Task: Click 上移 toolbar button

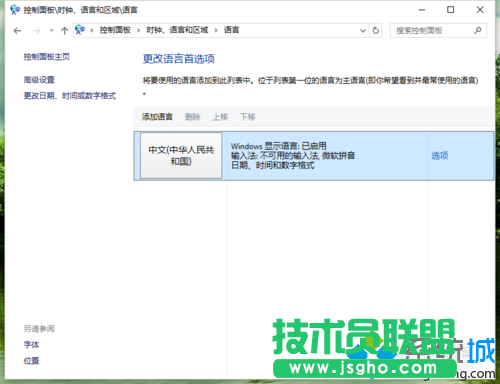Action: [220, 117]
